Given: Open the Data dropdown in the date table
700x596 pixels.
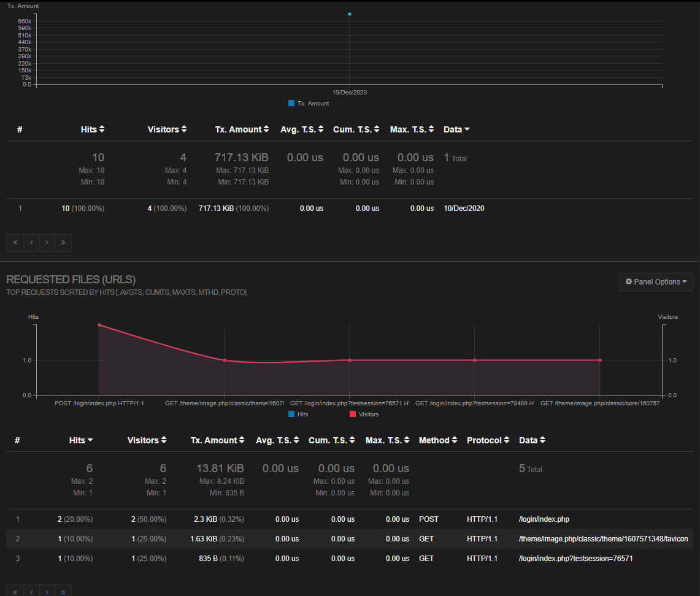Looking at the screenshot, I should pyautogui.click(x=456, y=129).
